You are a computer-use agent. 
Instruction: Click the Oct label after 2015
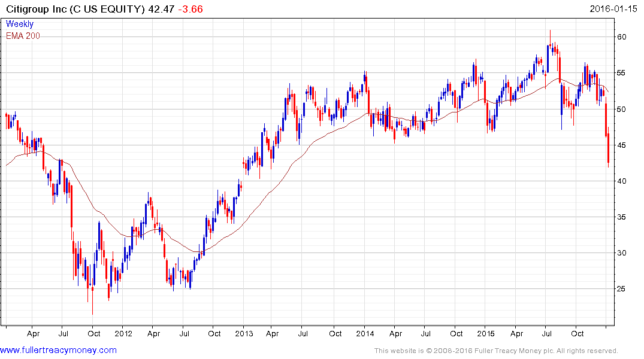click(x=578, y=333)
